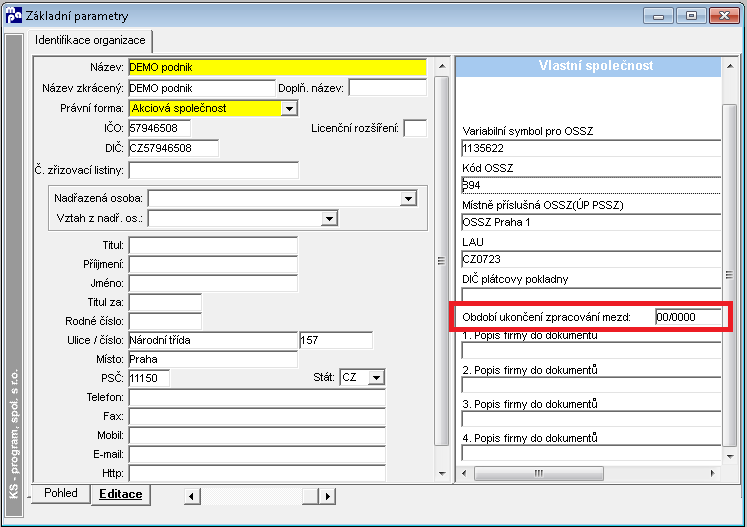
Task: Switch to the Pohled tab
Action: coord(61,493)
